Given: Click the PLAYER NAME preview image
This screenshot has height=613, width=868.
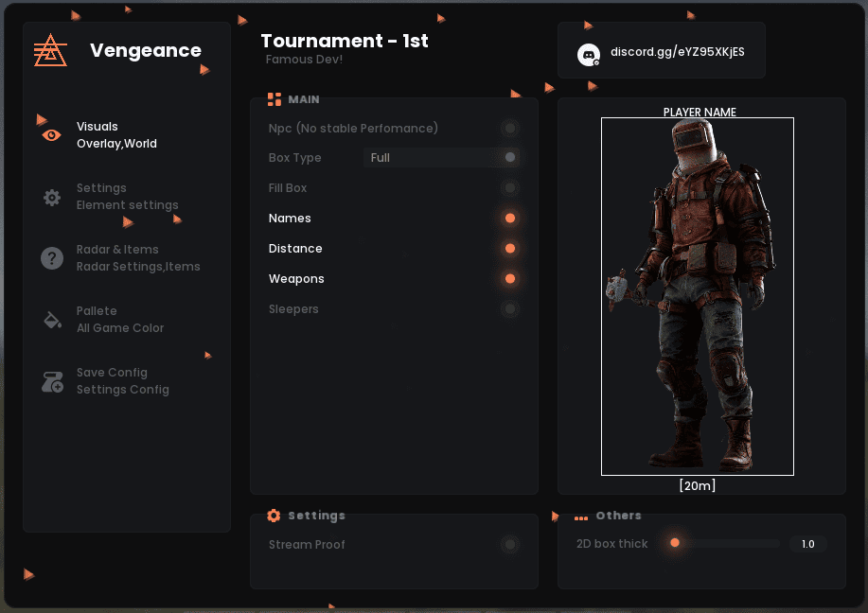Looking at the screenshot, I should [698, 295].
